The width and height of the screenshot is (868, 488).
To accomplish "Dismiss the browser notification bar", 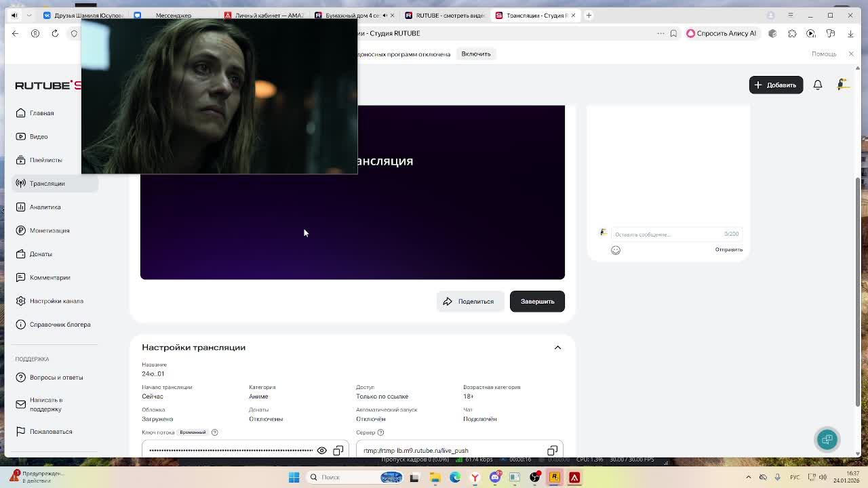I will [852, 54].
